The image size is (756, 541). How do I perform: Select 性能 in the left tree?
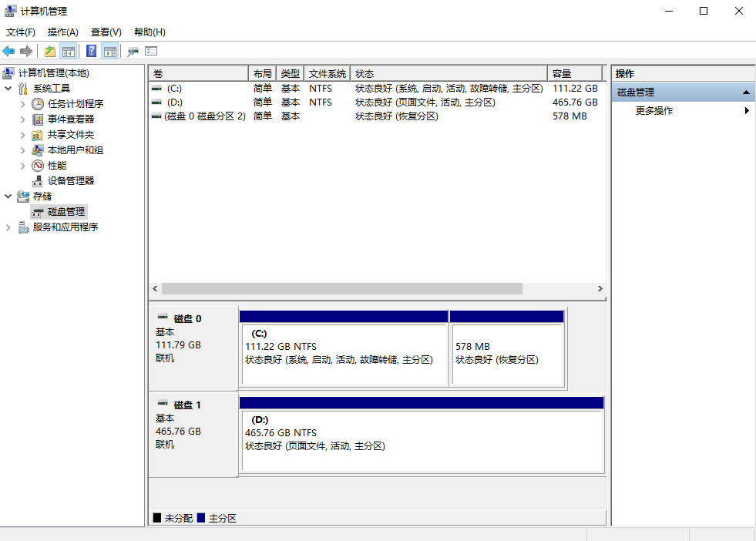point(56,165)
